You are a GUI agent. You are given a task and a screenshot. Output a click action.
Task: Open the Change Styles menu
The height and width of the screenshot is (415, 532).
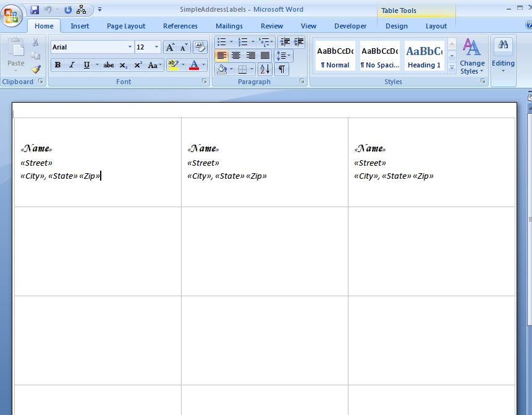pos(472,56)
